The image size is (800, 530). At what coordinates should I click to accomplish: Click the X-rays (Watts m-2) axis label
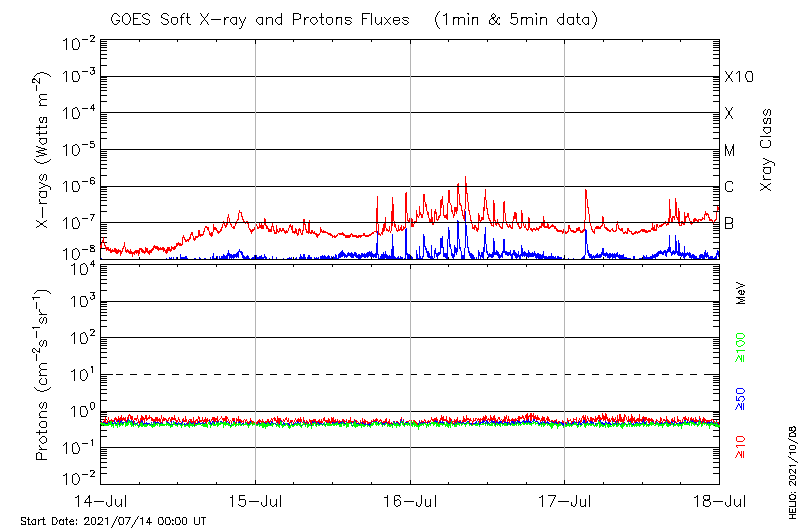coord(47,150)
